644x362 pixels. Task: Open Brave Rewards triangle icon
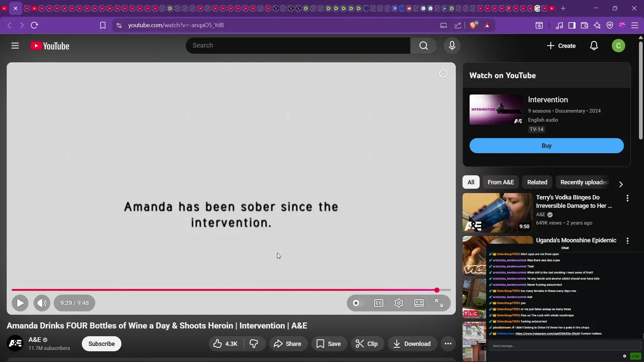coord(487,25)
